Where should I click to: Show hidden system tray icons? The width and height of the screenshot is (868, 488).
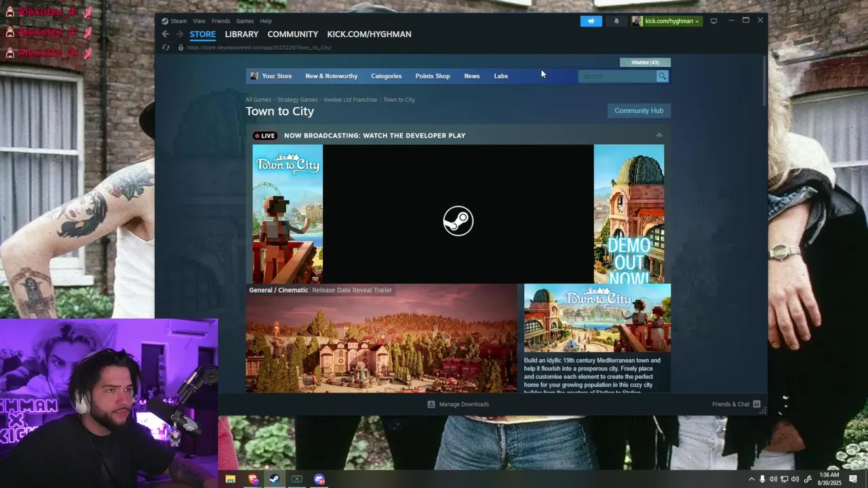point(751,479)
